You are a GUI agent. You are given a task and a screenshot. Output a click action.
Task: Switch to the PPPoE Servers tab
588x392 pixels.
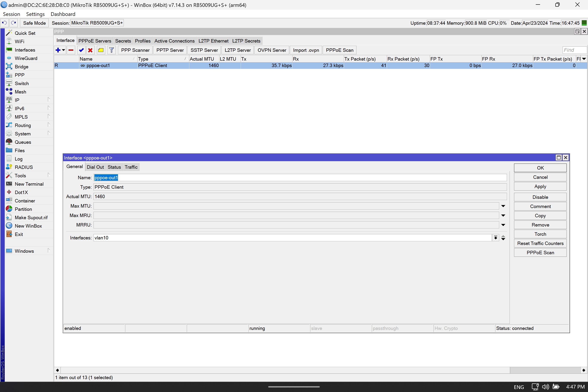[x=95, y=41]
